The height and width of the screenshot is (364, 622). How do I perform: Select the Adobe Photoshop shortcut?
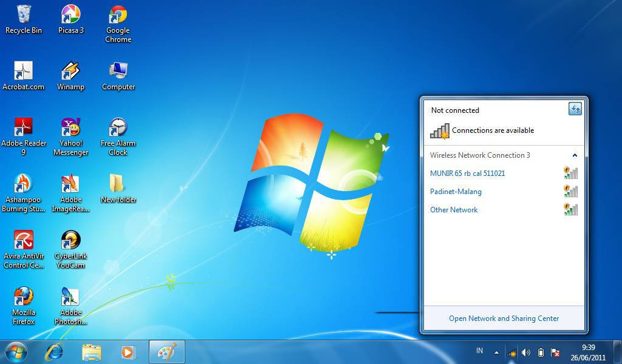[71, 306]
